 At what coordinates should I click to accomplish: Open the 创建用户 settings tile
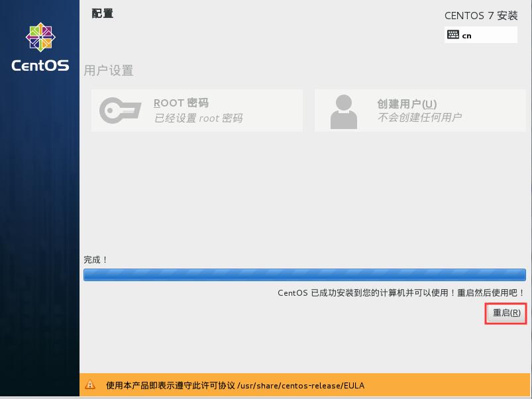click(x=420, y=110)
